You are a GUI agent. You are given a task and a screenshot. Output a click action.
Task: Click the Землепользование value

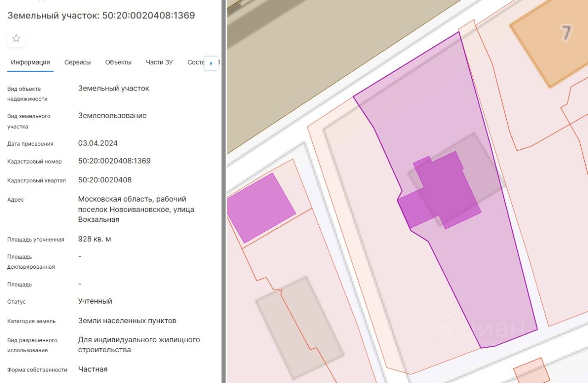point(113,116)
